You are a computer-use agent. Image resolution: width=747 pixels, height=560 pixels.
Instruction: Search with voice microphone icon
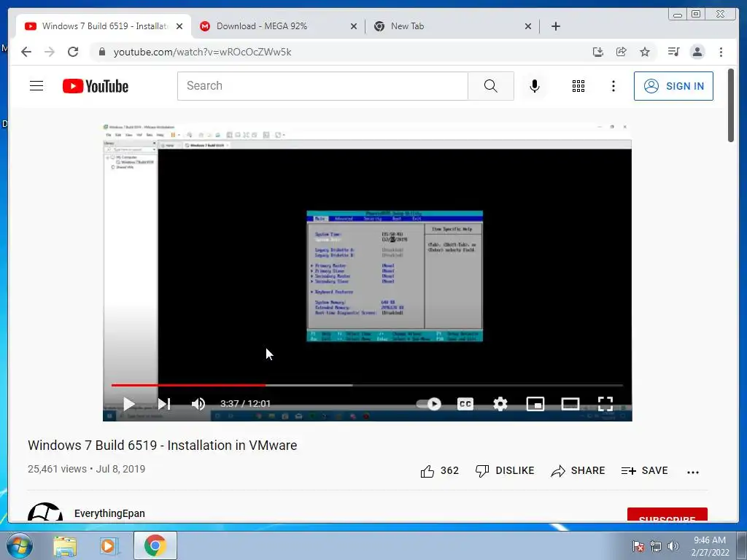pyautogui.click(x=535, y=86)
